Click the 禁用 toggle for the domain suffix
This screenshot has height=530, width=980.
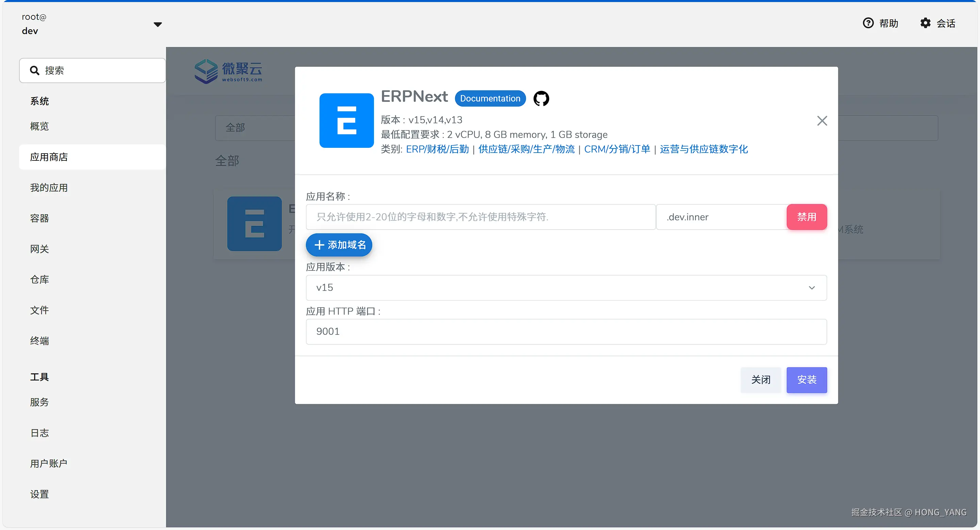(806, 217)
